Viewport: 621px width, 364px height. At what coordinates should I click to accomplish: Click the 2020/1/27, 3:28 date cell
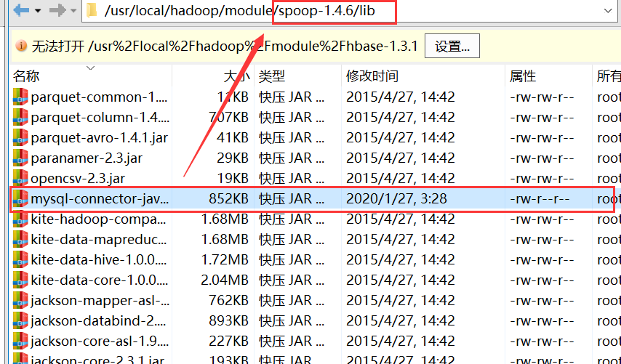(396, 198)
